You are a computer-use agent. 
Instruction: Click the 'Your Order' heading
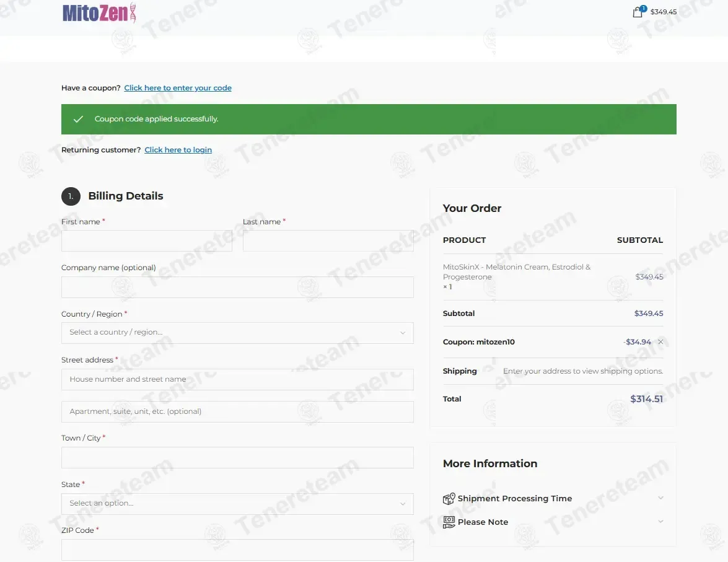coord(472,208)
